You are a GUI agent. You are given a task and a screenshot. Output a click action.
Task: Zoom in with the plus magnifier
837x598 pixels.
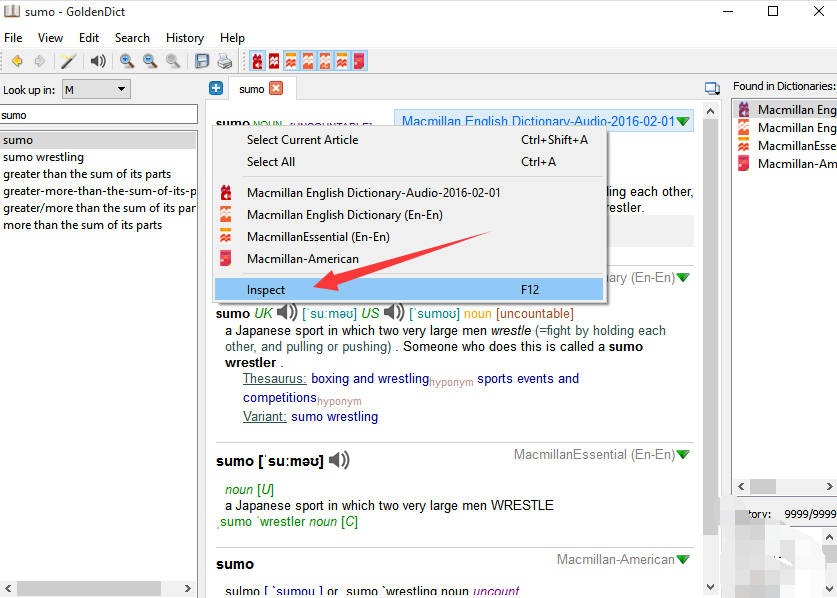pyautogui.click(x=127, y=61)
